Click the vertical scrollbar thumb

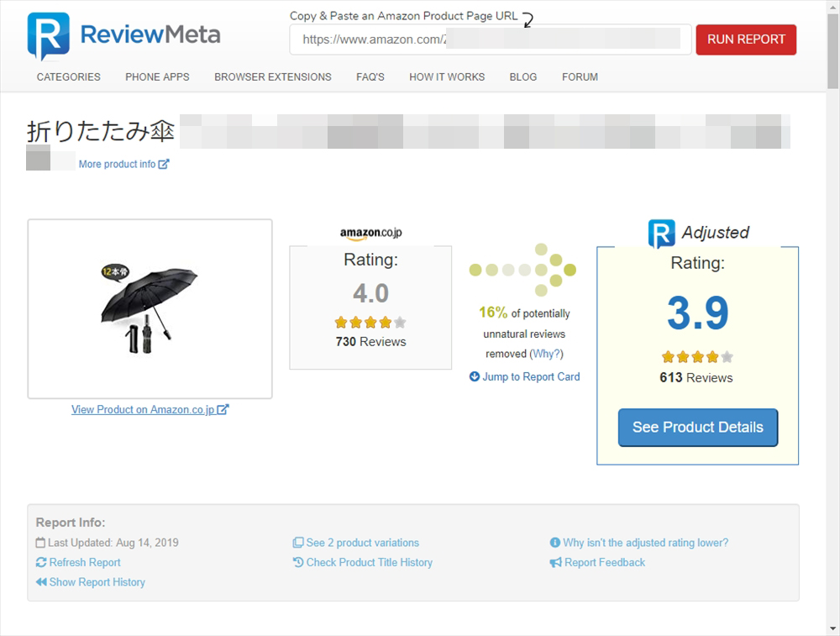832,51
